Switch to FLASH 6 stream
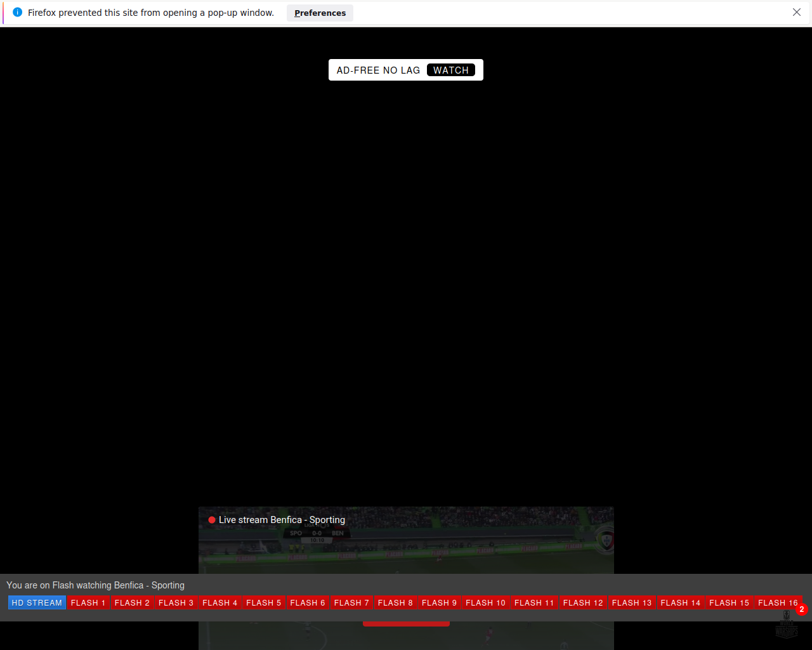This screenshot has height=650, width=812. pos(307,602)
